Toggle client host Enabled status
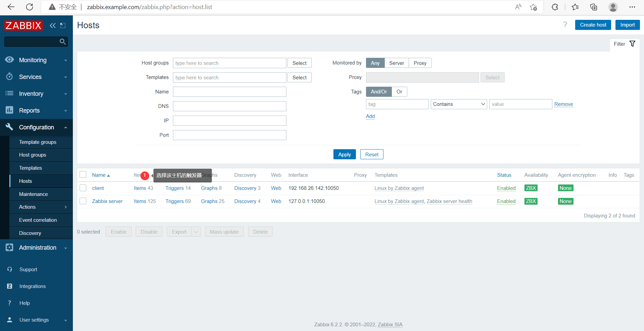Viewport: 644px width, 331px height. point(506,188)
